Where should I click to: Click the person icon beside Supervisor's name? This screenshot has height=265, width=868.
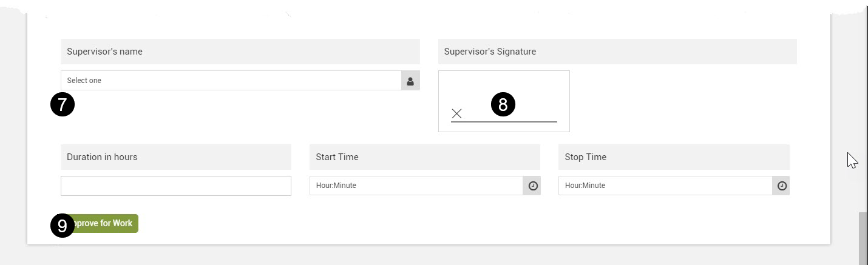pos(410,81)
